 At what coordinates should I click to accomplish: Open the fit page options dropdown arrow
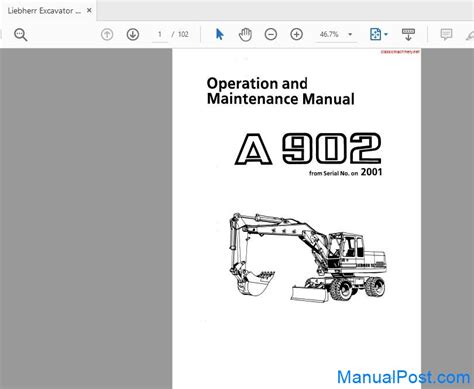[x=386, y=34]
